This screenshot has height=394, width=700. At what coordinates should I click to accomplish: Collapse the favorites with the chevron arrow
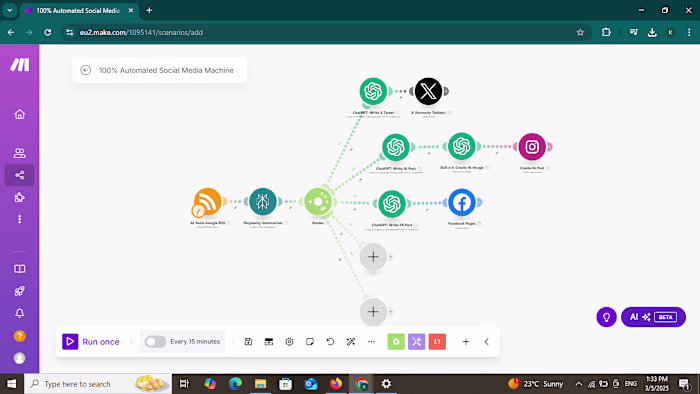(487, 342)
